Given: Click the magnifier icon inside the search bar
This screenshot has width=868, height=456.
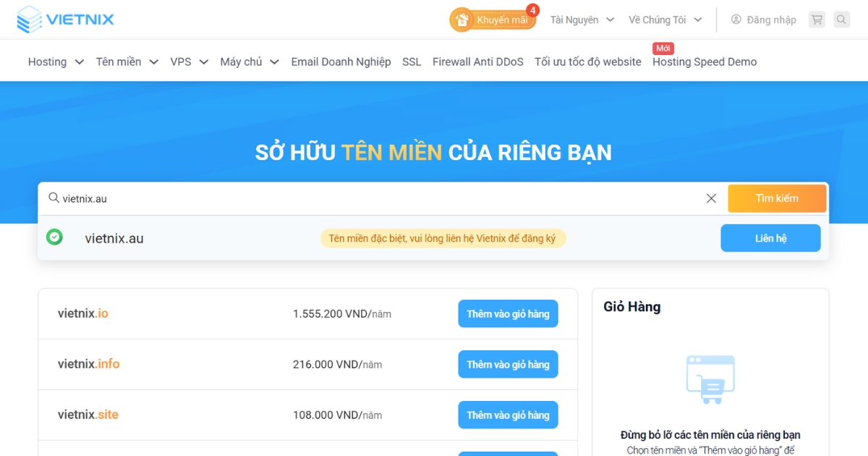Looking at the screenshot, I should [54, 198].
